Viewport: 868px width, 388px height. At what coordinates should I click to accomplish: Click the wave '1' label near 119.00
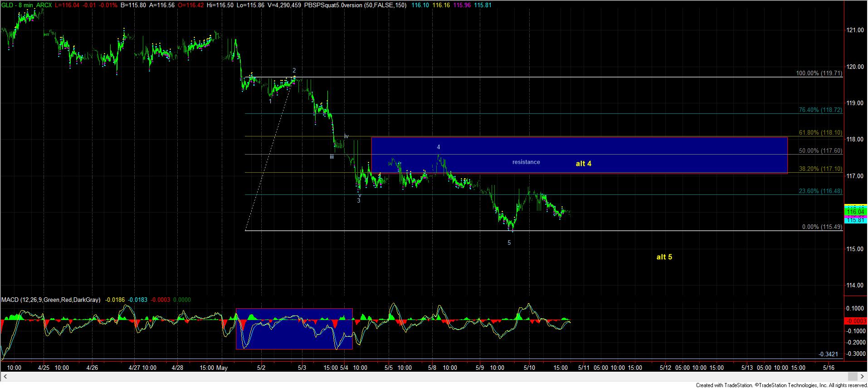point(271,102)
